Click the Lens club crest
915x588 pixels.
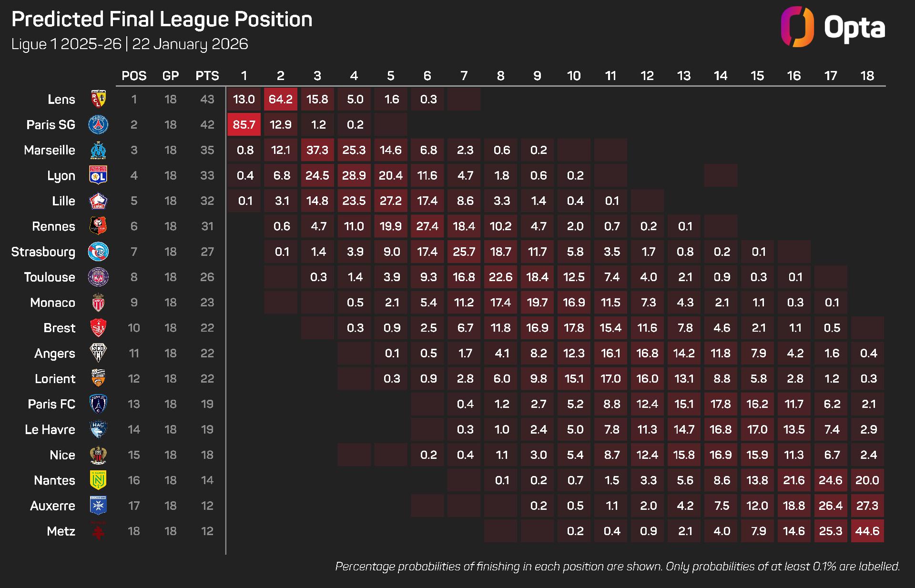point(98,99)
